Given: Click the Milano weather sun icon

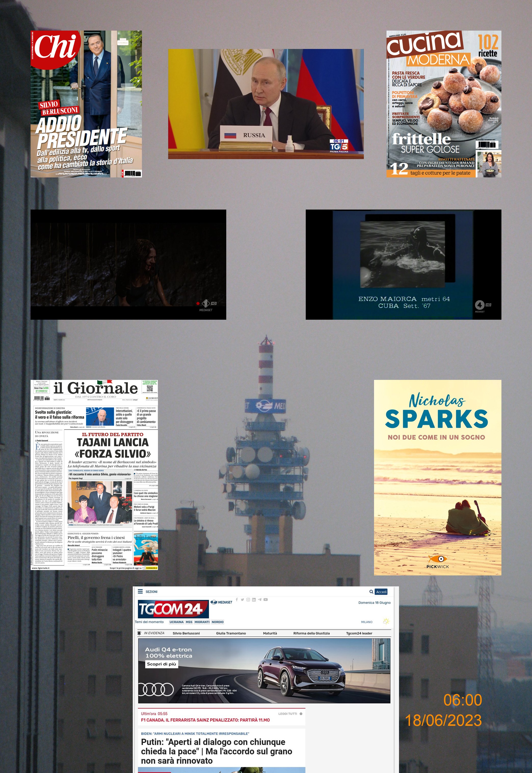Looking at the screenshot, I should pos(386,621).
